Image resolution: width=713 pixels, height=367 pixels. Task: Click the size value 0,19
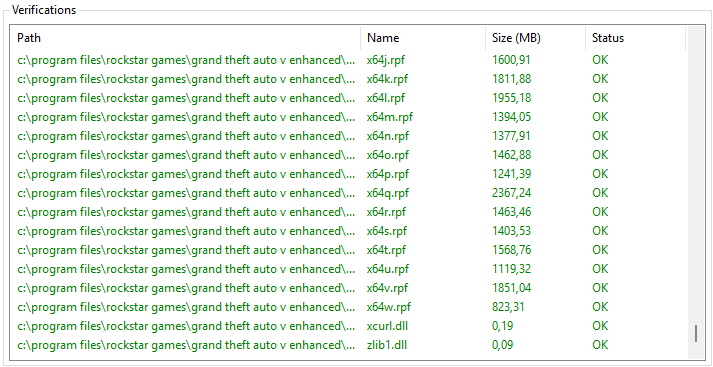coord(502,326)
